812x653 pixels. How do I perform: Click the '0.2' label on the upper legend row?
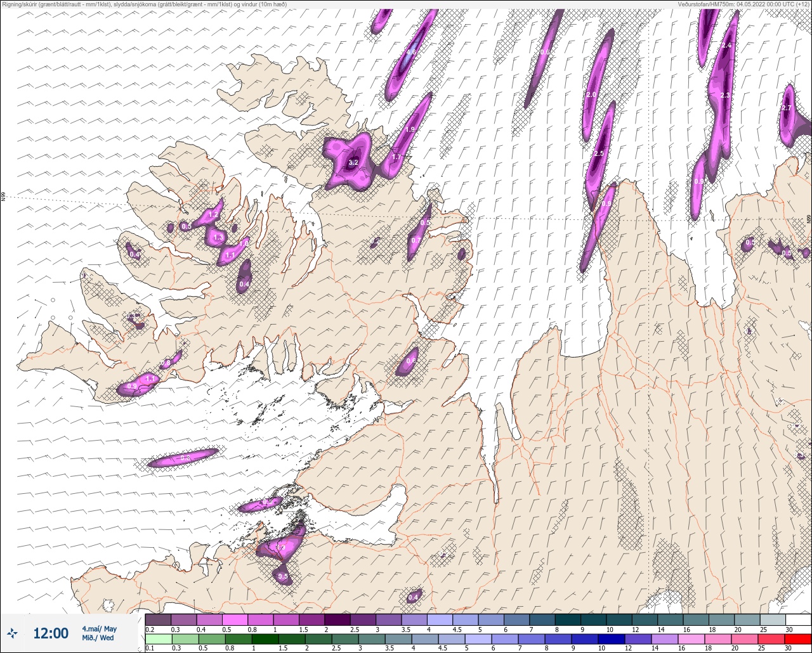pos(149,630)
